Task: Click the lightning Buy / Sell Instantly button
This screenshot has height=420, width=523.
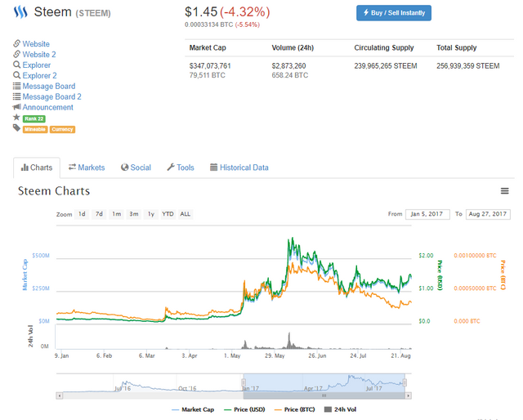Action: tap(394, 13)
